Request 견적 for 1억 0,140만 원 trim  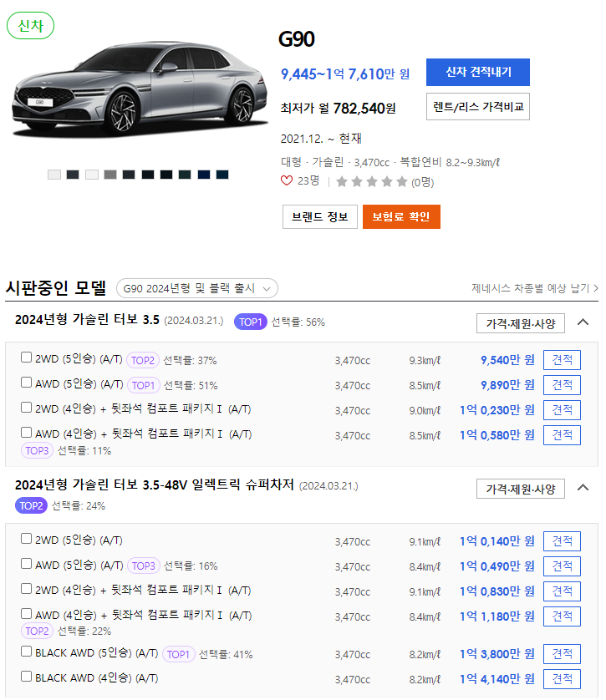pyautogui.click(x=562, y=541)
